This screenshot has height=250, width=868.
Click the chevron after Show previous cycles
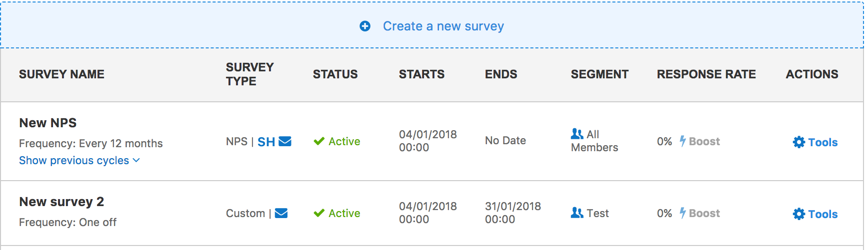(136, 161)
